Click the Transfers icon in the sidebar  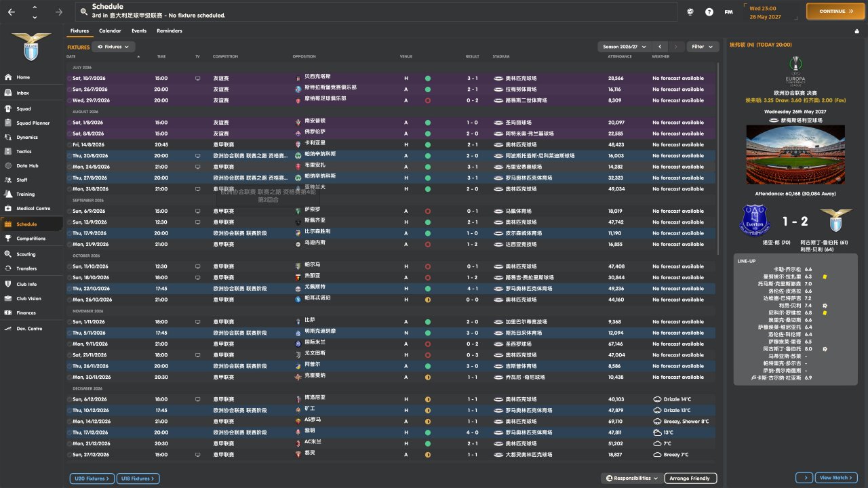[9, 268]
